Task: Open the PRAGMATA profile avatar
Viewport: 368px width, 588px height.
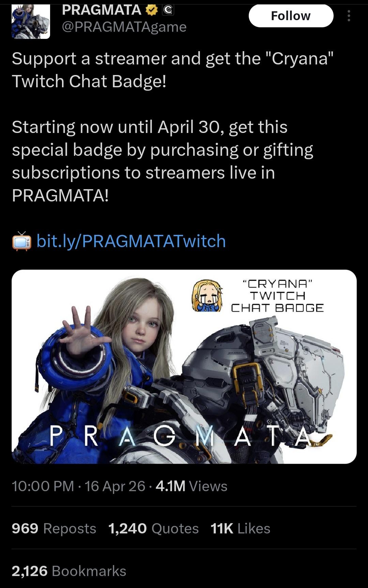Action: [x=31, y=22]
